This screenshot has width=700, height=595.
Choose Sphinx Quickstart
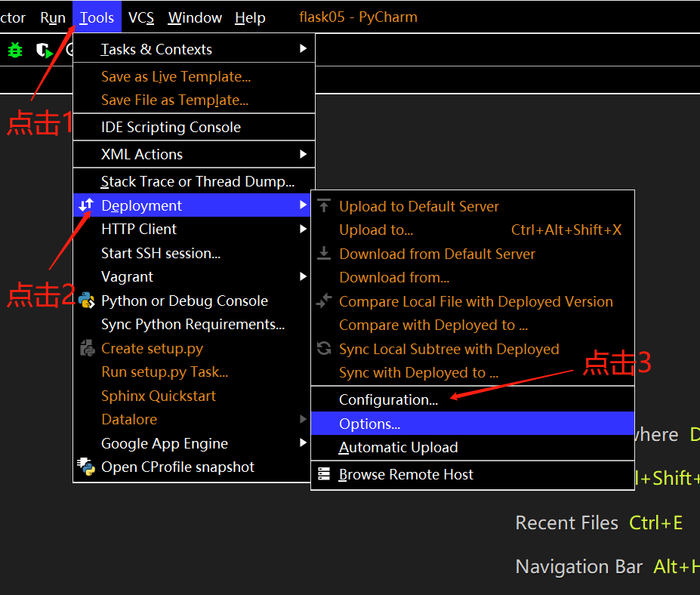click(x=192, y=396)
